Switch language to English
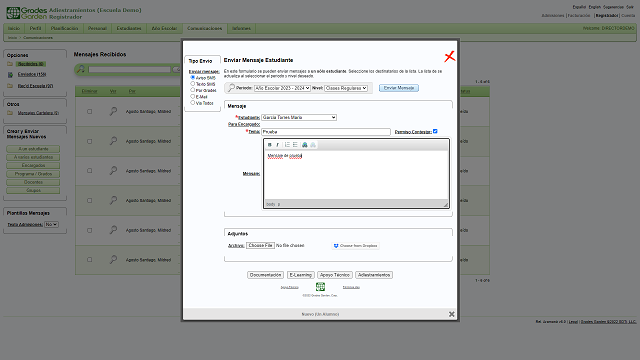The image size is (640, 360). (x=594, y=7)
